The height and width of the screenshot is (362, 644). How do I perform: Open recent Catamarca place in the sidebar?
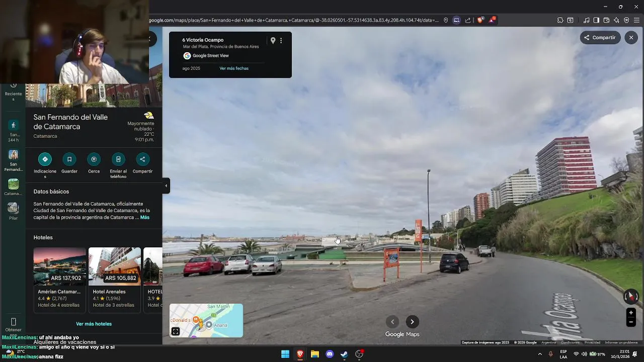(x=14, y=187)
